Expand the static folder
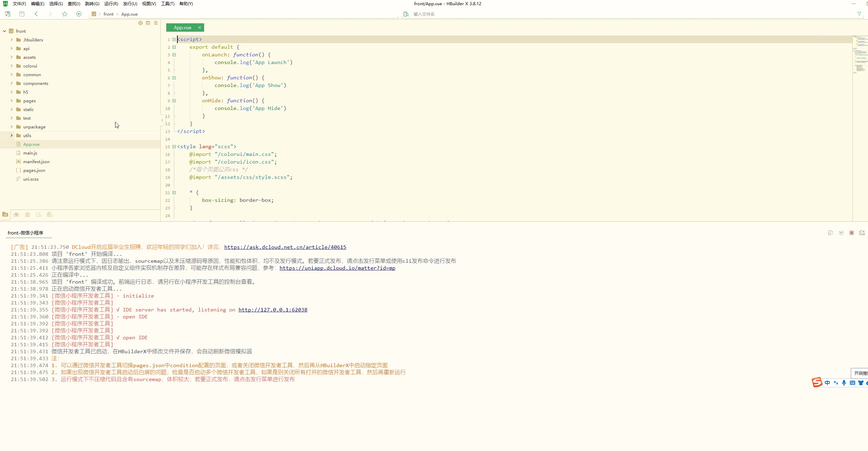The height and width of the screenshot is (451, 868). point(11,109)
